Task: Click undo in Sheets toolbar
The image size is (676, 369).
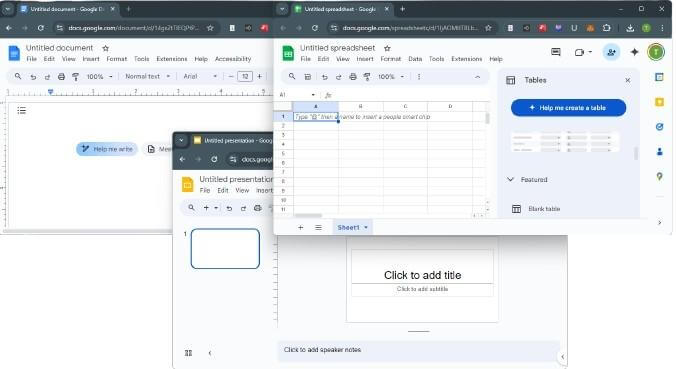Action: point(324,77)
